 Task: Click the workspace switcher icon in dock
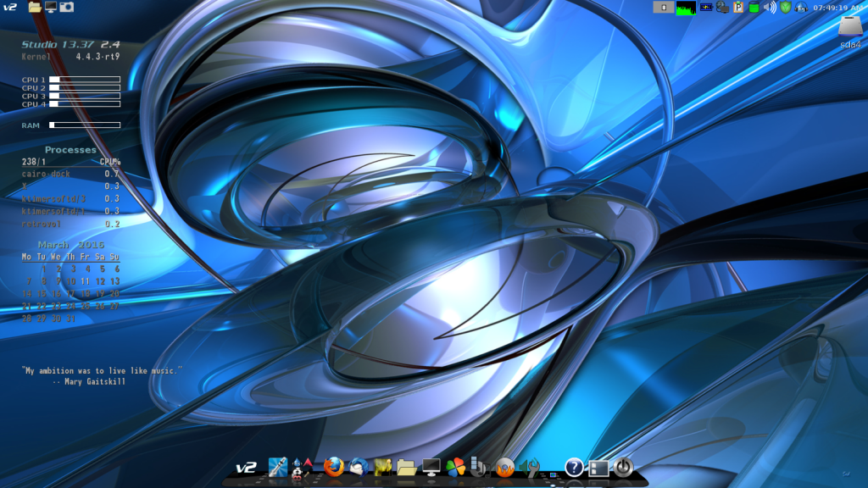coord(598,467)
